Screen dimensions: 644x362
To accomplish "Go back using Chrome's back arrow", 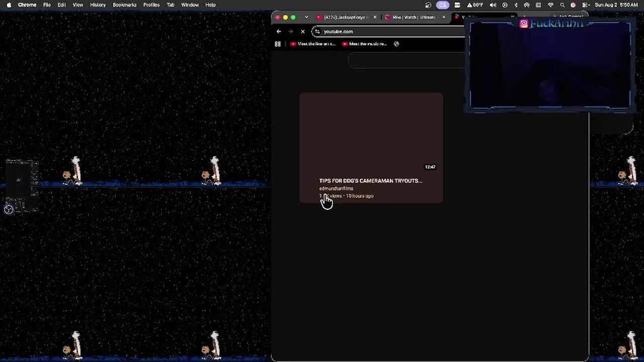I will (279, 32).
